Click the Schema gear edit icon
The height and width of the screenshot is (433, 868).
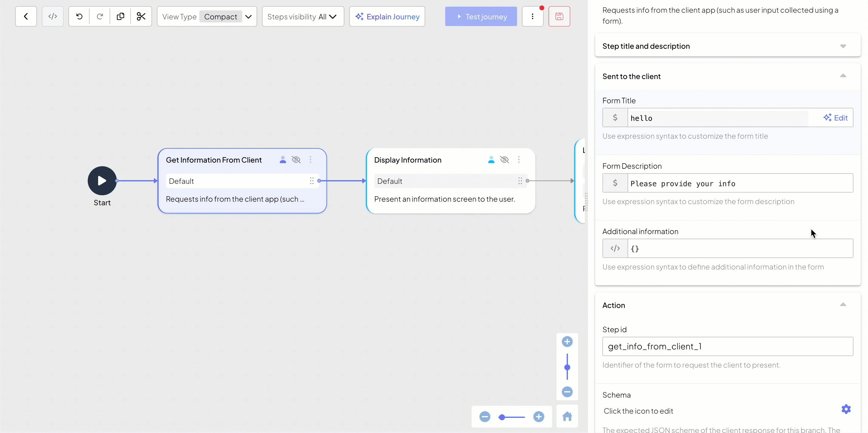tap(846, 409)
